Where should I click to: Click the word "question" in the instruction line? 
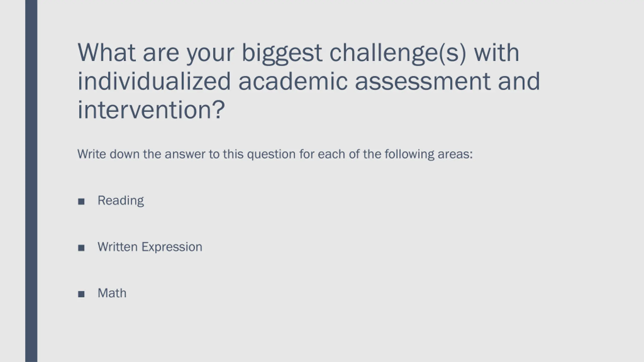[271, 155]
